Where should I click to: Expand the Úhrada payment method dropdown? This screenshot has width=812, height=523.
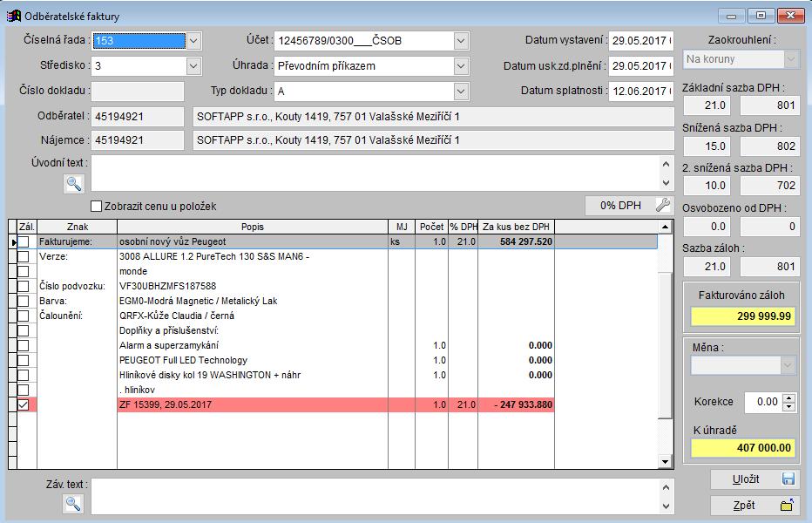coord(461,66)
